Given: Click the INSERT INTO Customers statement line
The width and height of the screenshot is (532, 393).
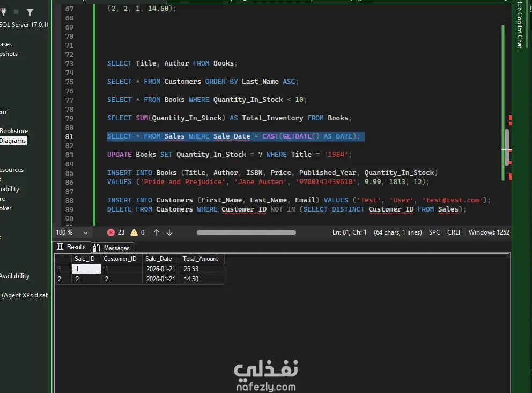Looking at the screenshot, I should click(x=299, y=200).
